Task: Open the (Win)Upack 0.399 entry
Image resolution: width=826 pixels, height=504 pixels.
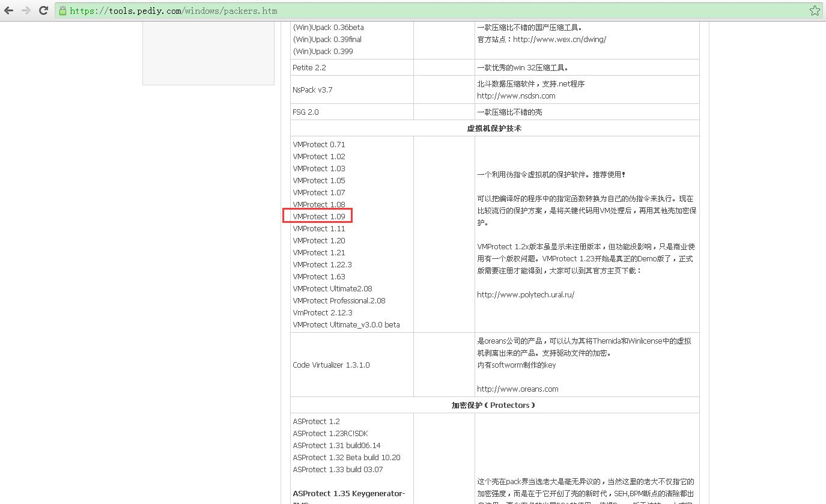Action: pos(323,51)
